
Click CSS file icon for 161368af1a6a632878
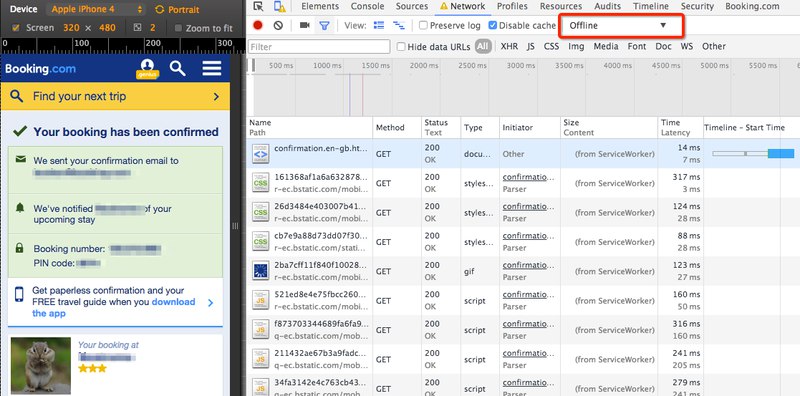pos(261,183)
